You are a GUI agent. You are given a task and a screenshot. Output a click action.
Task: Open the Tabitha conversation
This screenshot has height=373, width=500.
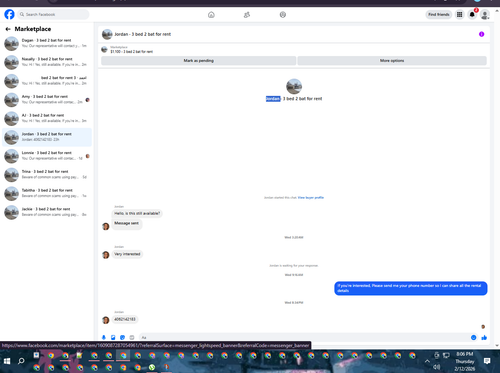pyautogui.click(x=47, y=193)
